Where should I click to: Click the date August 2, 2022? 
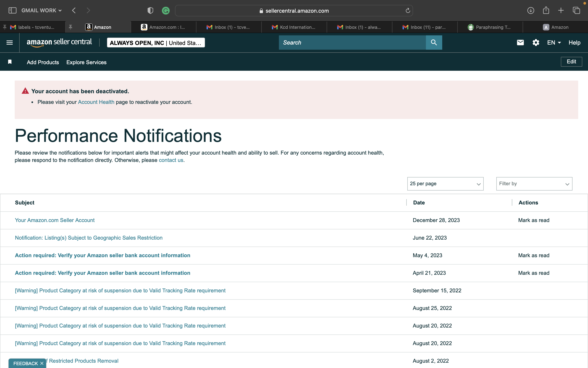click(x=431, y=361)
